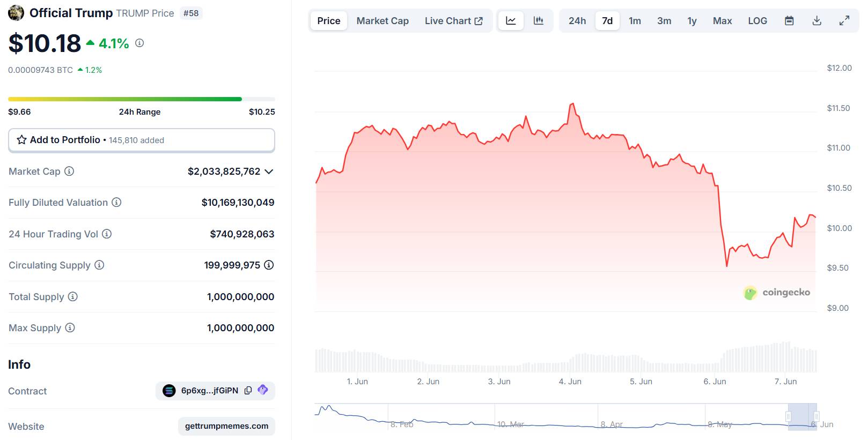Show Market Cap info tooltip icon
The width and height of the screenshot is (868, 440).
(69, 171)
